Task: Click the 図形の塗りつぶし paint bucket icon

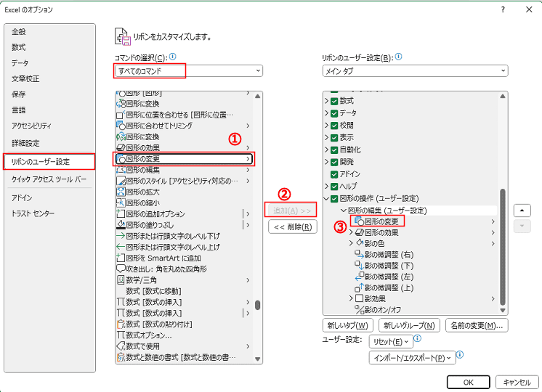Action: click(121, 225)
